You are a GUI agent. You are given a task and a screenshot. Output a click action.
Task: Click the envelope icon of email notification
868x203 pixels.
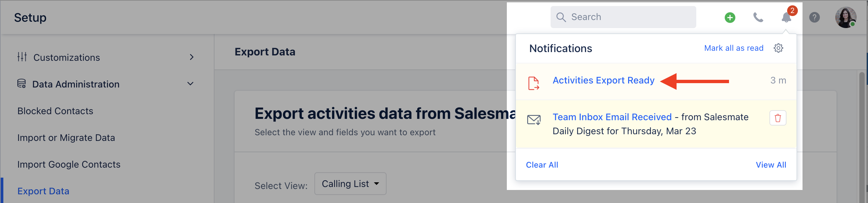(534, 120)
